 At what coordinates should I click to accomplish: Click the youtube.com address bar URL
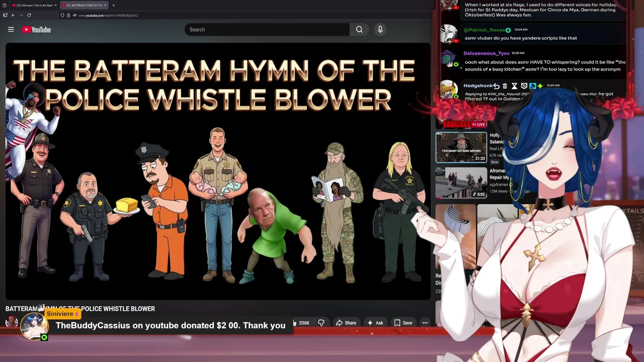(x=108, y=16)
